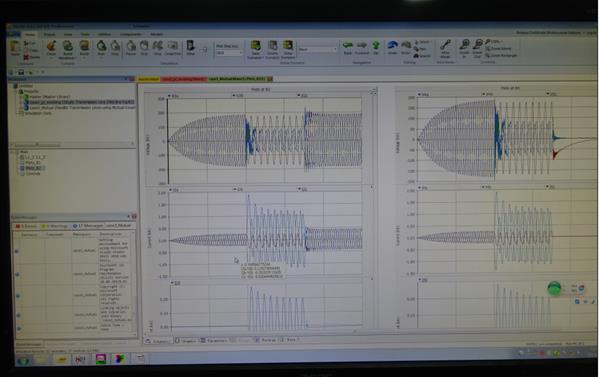
Task: Click the Pause simulation icon
Action: 131,47
